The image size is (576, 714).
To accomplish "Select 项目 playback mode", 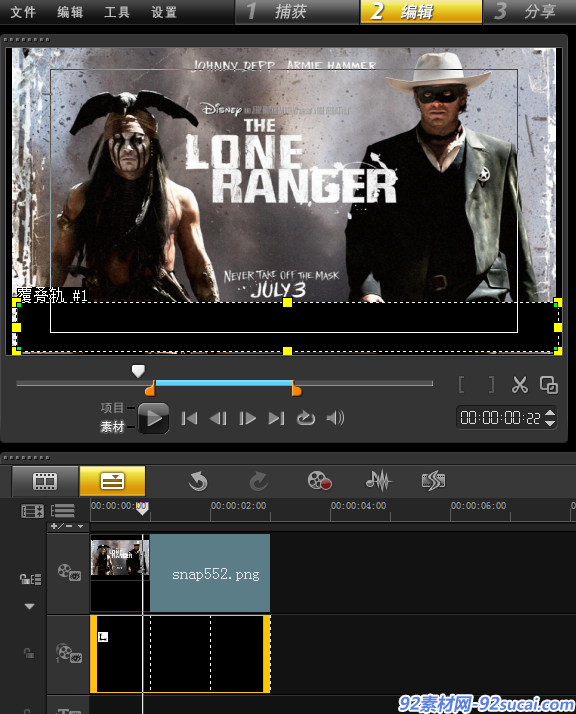I will (112, 407).
